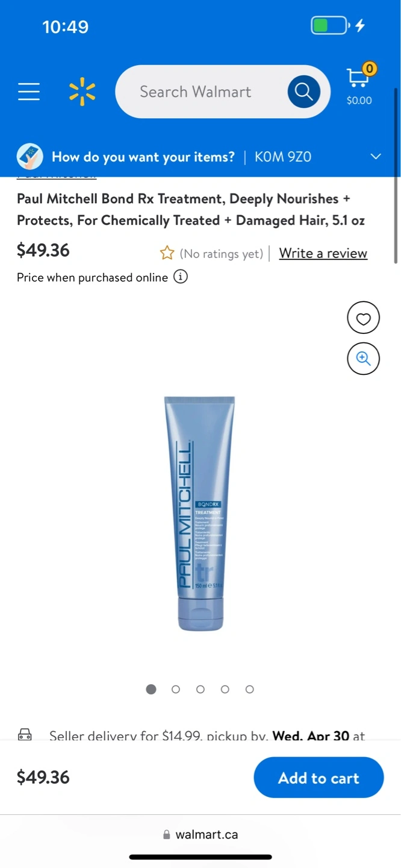
Task: Click the Write a review link
Action: coord(323,253)
